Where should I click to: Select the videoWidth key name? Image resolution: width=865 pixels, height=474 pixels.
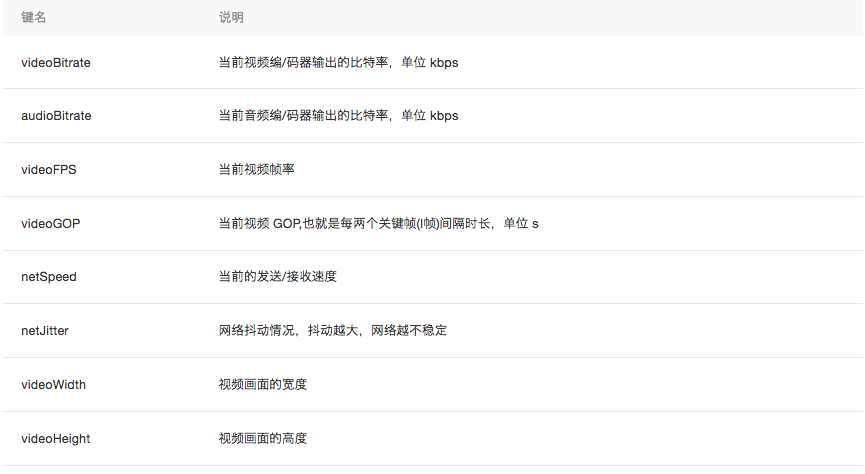54,385
